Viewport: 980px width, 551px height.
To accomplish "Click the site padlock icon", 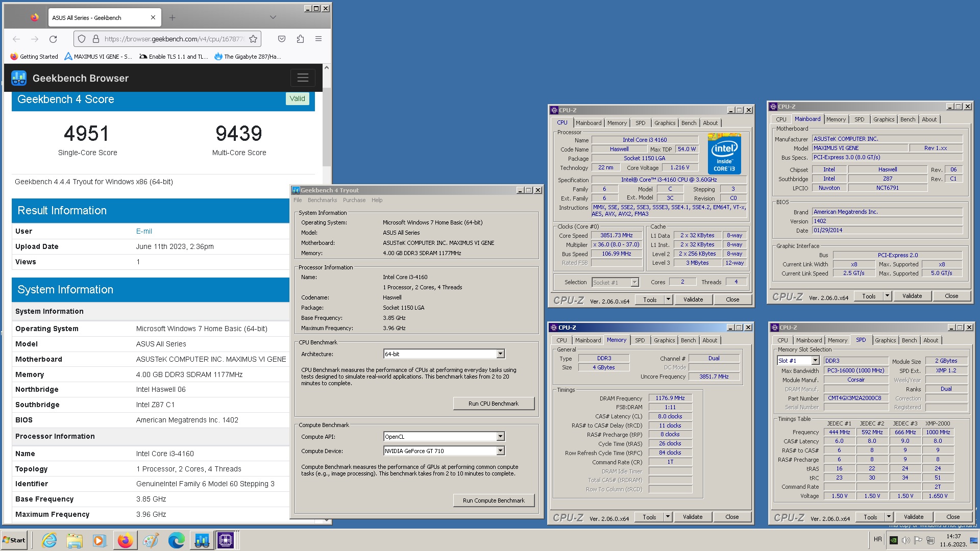I will tap(95, 39).
